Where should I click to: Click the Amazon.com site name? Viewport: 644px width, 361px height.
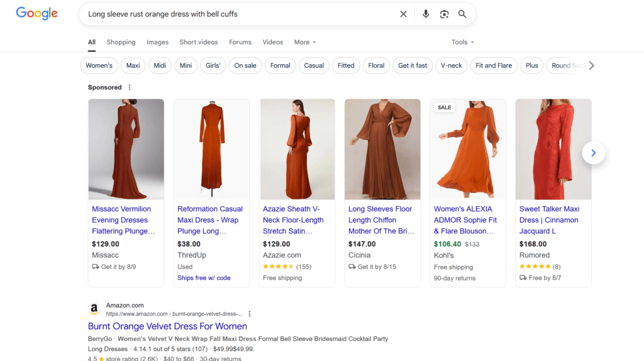click(125, 305)
